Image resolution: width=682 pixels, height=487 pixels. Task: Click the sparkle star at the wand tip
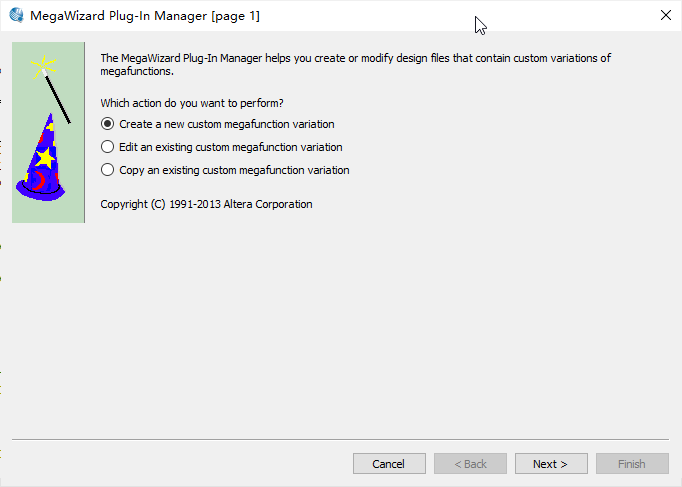click(x=41, y=67)
